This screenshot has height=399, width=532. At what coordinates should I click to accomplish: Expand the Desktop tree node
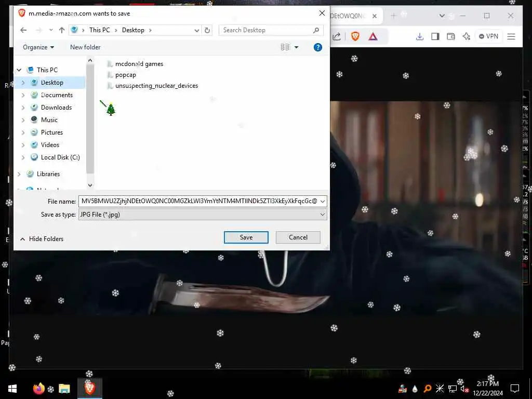pyautogui.click(x=23, y=83)
